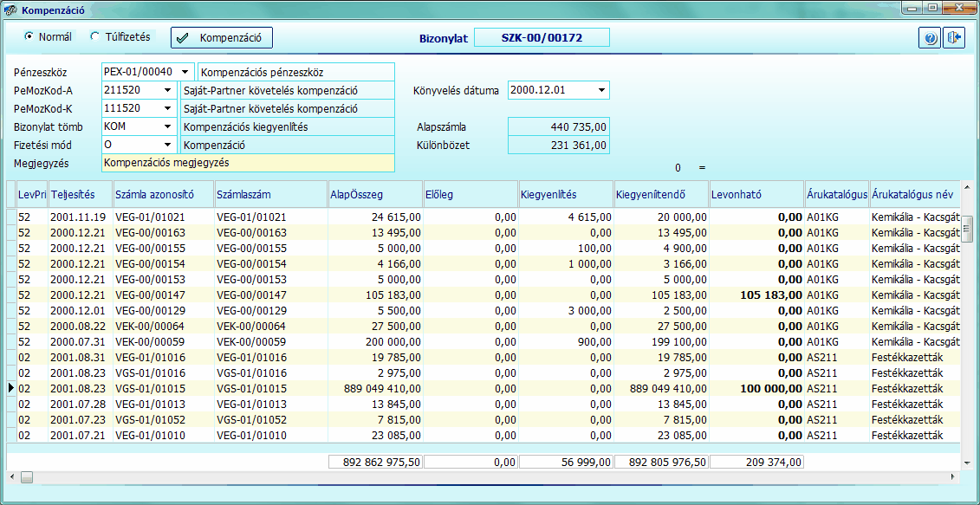The image size is (980, 505).
Task: Click Levonható value 100 000,00
Action: coord(756,389)
